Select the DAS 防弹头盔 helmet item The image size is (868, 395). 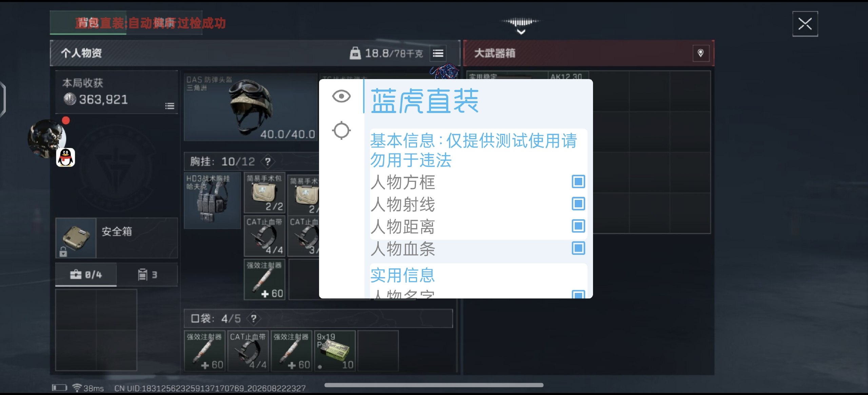251,107
